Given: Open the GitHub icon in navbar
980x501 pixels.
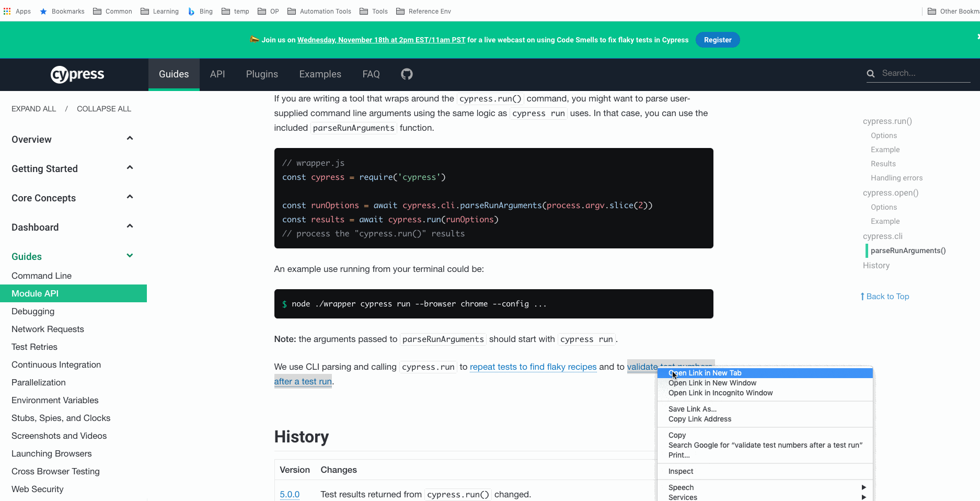Looking at the screenshot, I should 407,74.
